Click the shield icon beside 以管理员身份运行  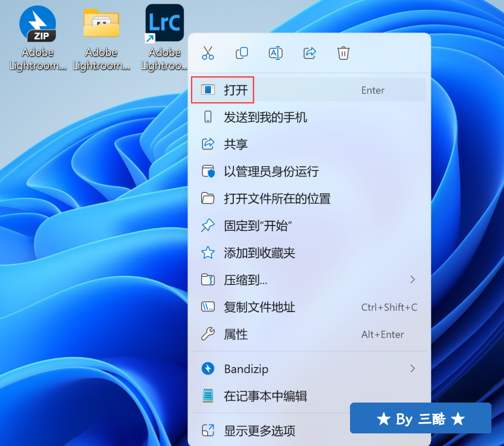(208, 171)
